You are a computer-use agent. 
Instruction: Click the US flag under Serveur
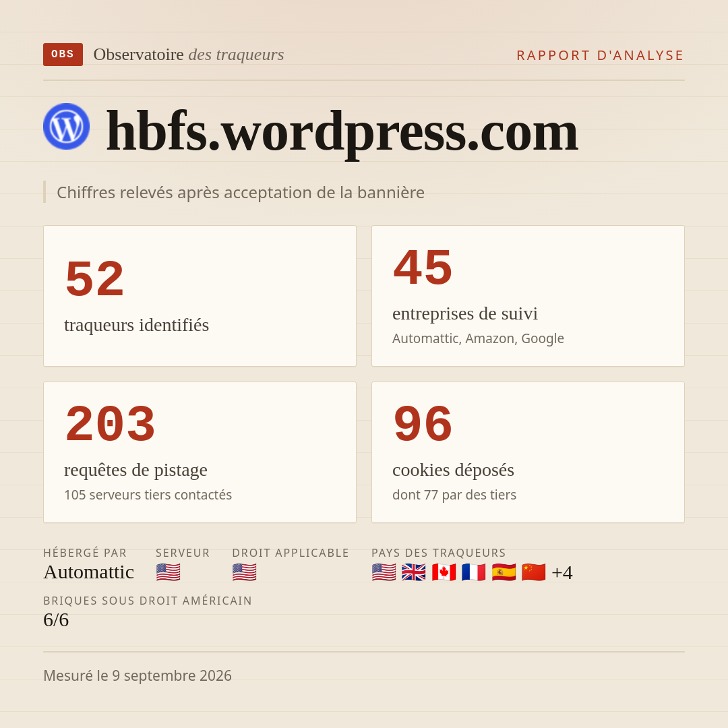tap(168, 572)
